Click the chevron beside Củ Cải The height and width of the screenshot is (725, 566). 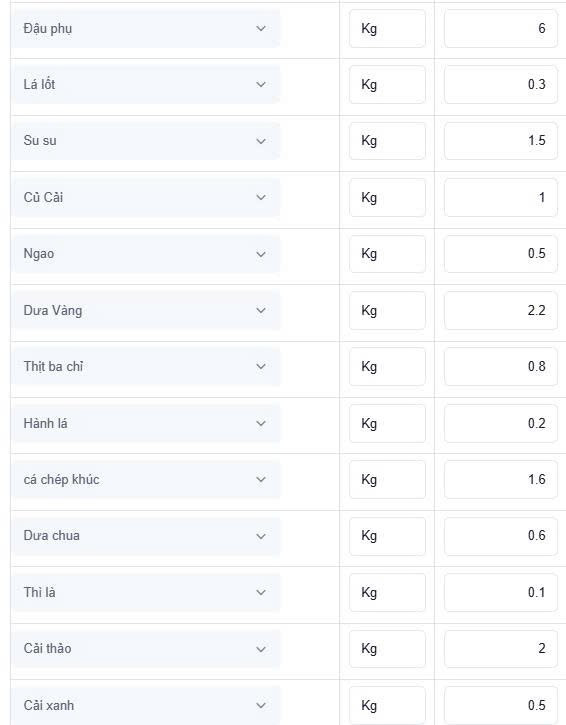(261, 197)
